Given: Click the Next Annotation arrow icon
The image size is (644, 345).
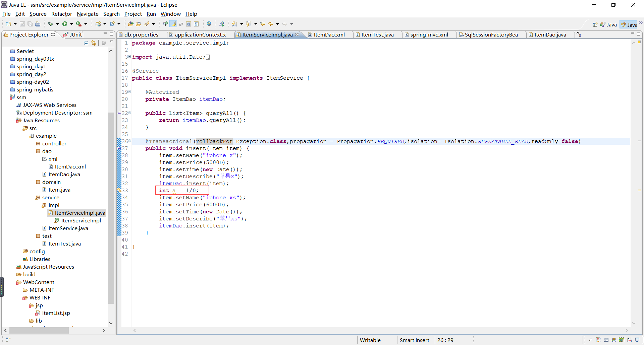Looking at the screenshot, I should 234,24.
